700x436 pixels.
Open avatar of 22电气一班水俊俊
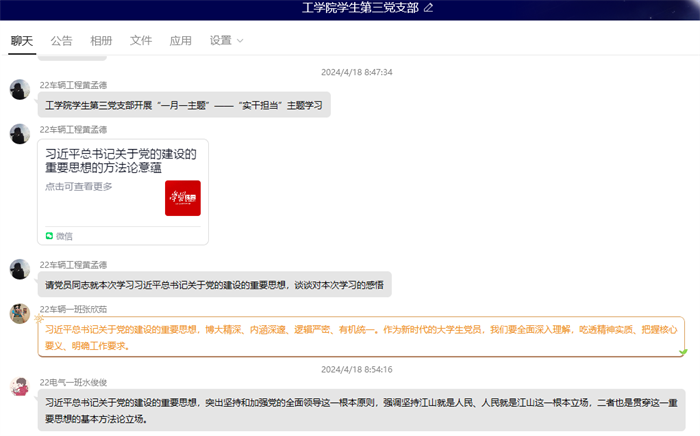pos(19,386)
